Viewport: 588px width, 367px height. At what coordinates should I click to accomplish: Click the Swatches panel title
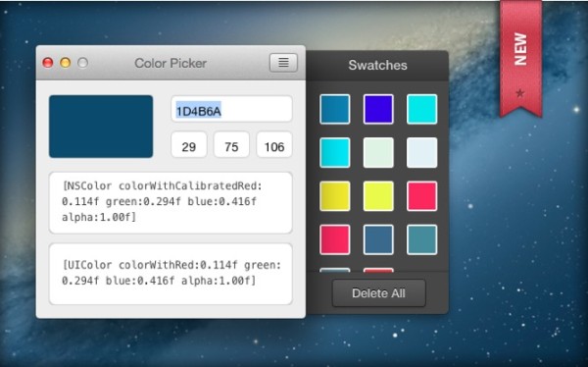[377, 65]
